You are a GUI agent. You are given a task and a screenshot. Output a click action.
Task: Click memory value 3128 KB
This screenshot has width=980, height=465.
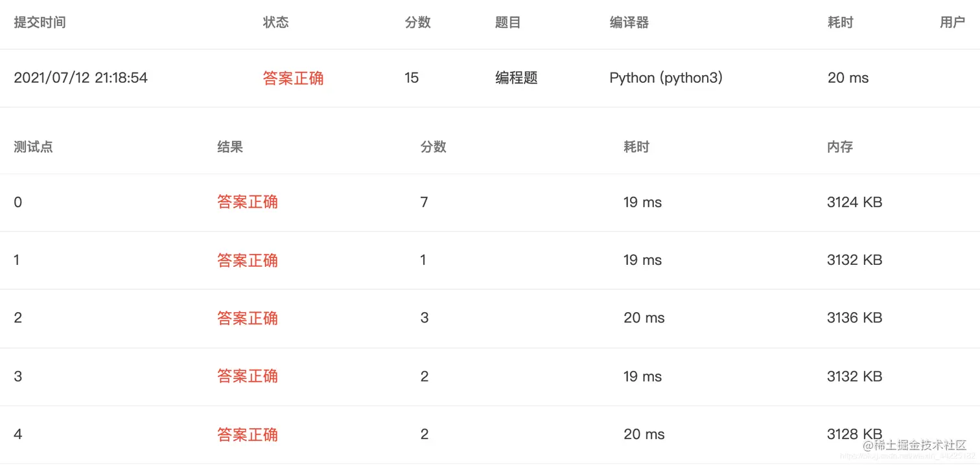[x=854, y=434]
